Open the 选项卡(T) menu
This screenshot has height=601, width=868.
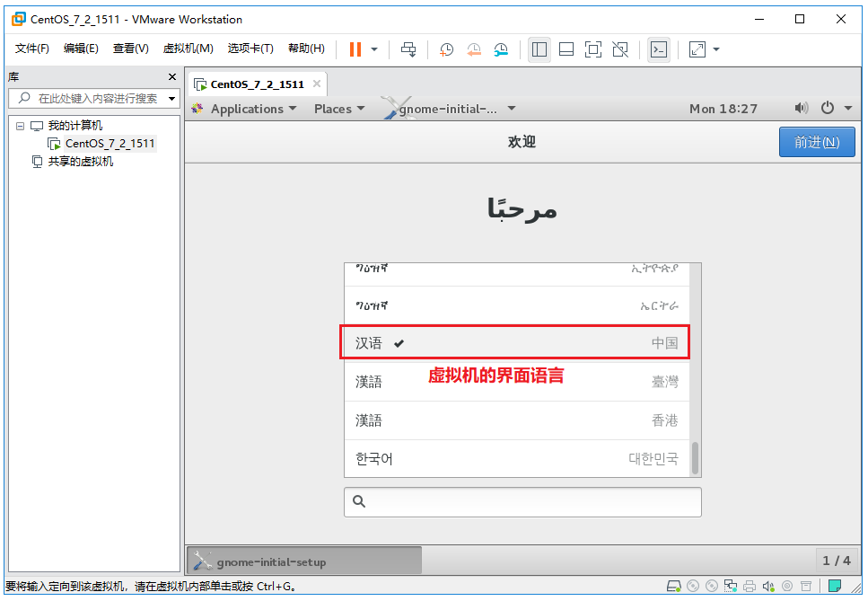click(250, 49)
